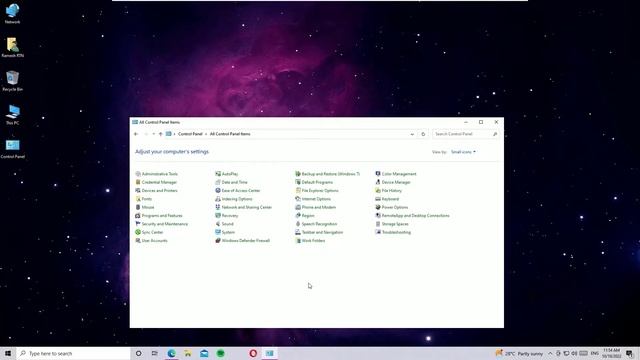Select Control Panel breadcrumb in address bar
The height and width of the screenshot is (360, 640).
[x=190, y=134]
